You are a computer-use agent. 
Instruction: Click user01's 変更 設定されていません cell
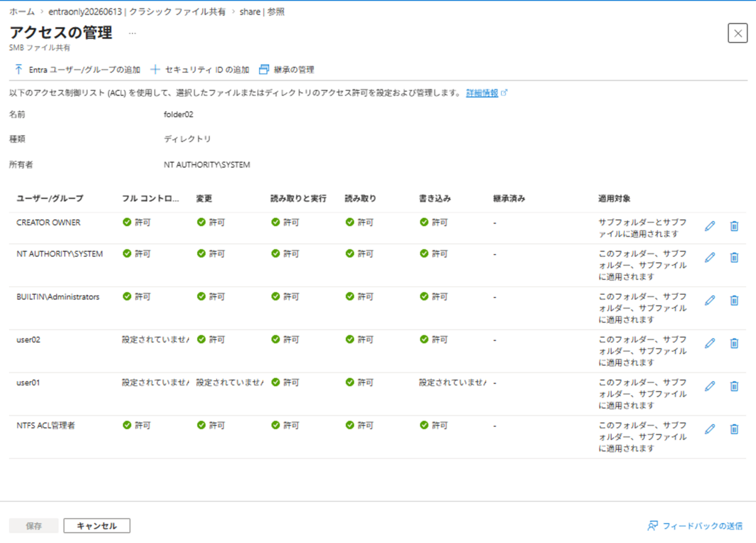pos(229,382)
